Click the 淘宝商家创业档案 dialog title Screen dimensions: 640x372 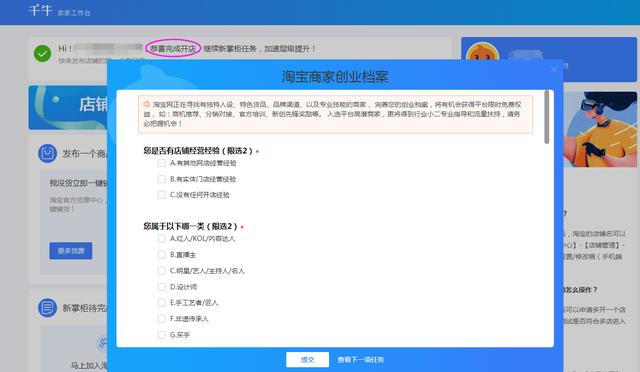pos(335,77)
